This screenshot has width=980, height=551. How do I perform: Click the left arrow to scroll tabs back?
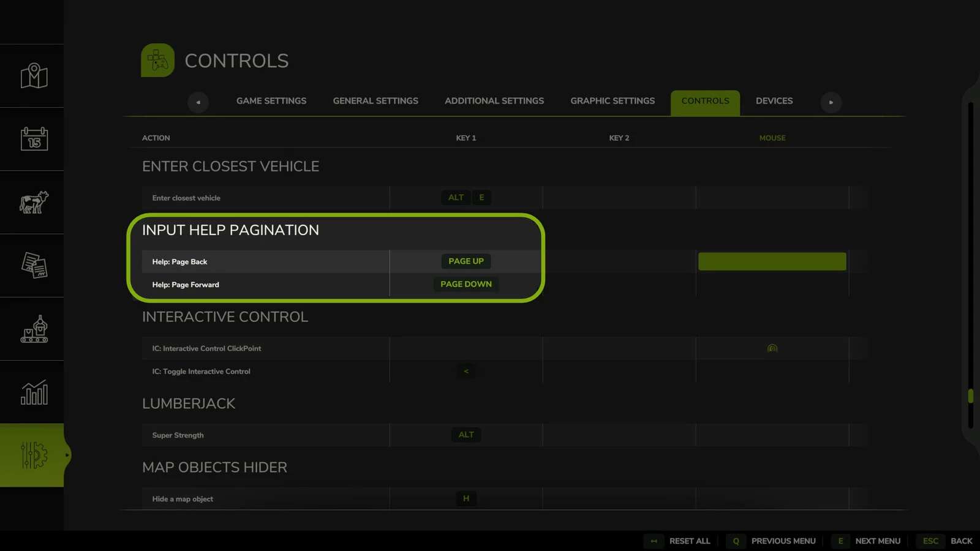pyautogui.click(x=197, y=102)
